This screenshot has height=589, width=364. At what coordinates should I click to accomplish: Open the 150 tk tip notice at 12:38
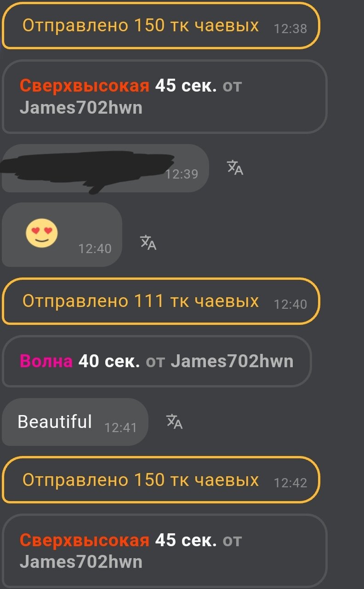click(x=161, y=26)
